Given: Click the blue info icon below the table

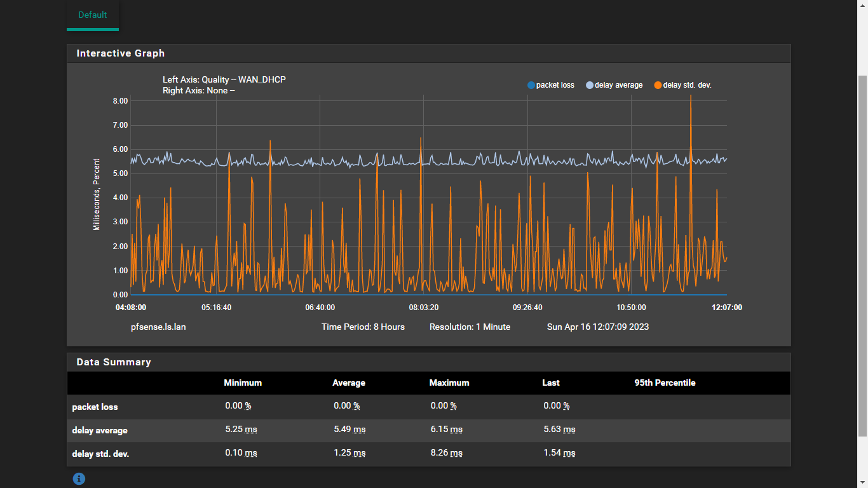Looking at the screenshot, I should [79, 479].
